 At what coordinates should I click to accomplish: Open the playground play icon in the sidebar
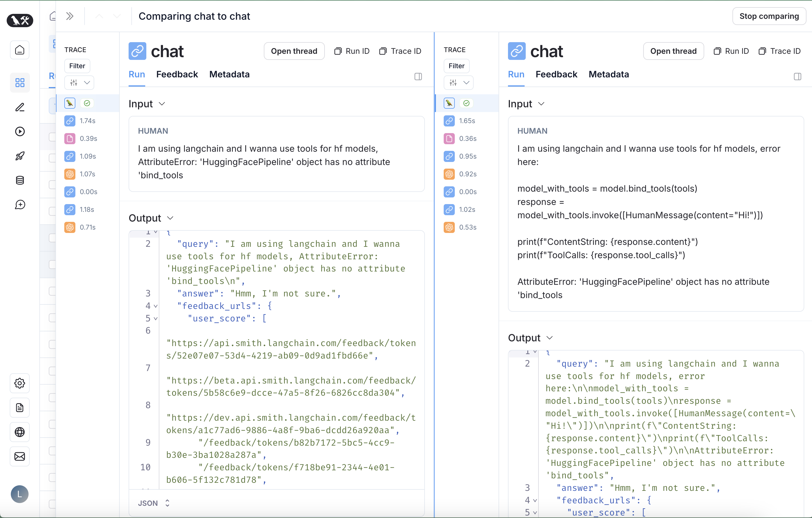click(x=20, y=131)
